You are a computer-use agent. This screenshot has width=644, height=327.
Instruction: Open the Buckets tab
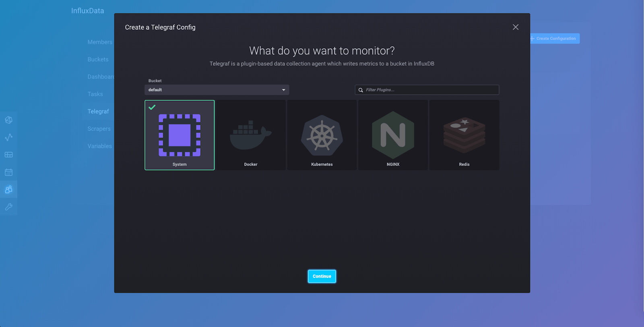pyautogui.click(x=98, y=59)
